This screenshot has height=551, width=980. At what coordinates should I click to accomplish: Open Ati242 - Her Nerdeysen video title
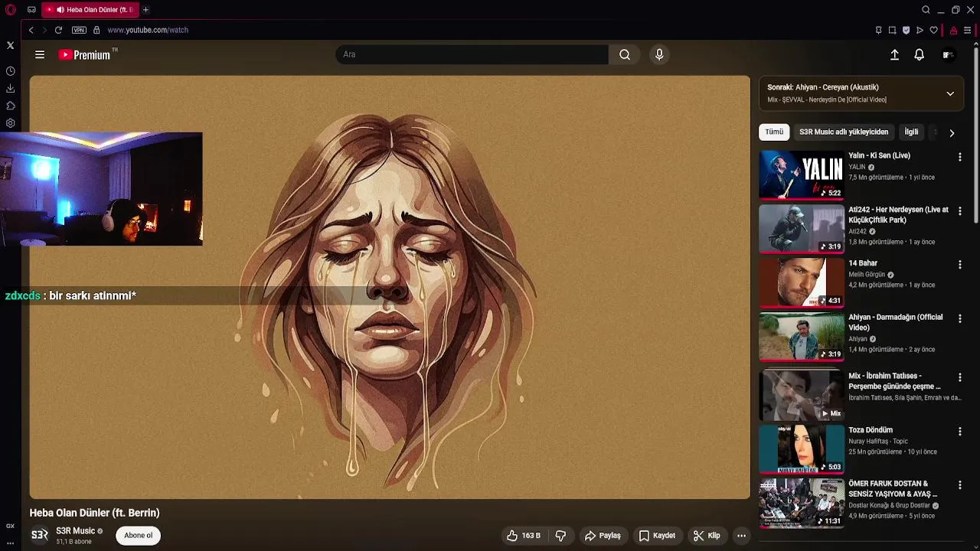point(898,214)
